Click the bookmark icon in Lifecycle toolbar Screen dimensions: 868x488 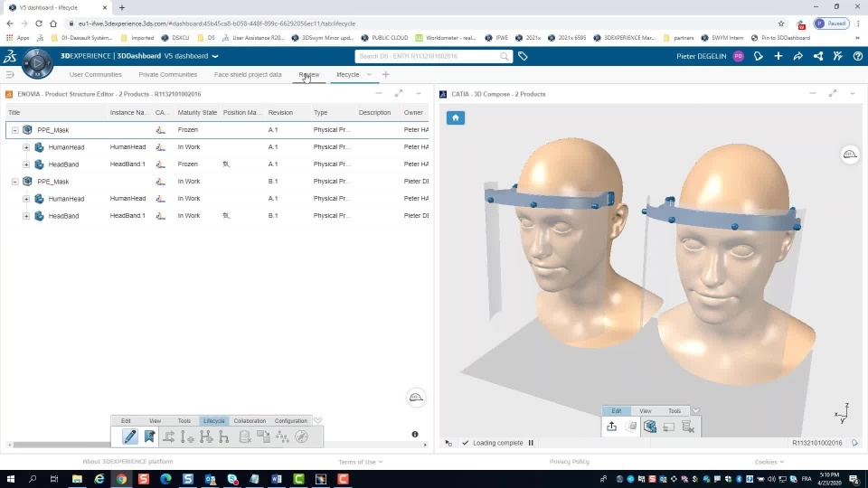point(149,436)
